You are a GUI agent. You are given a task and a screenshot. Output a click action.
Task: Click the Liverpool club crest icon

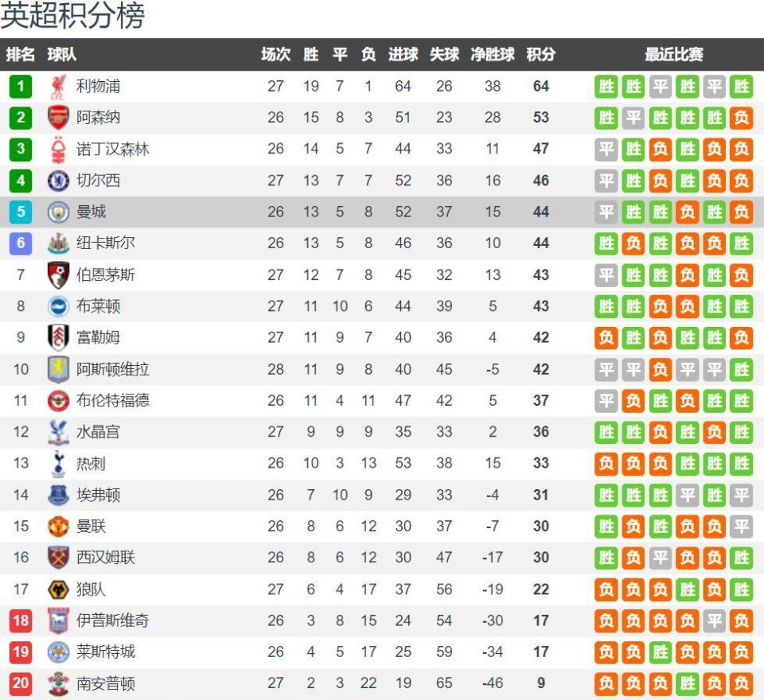tap(58, 87)
